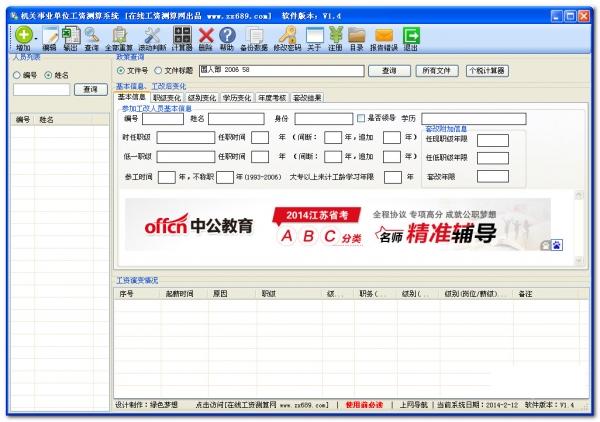Click the 低一职级 field

[186, 156]
